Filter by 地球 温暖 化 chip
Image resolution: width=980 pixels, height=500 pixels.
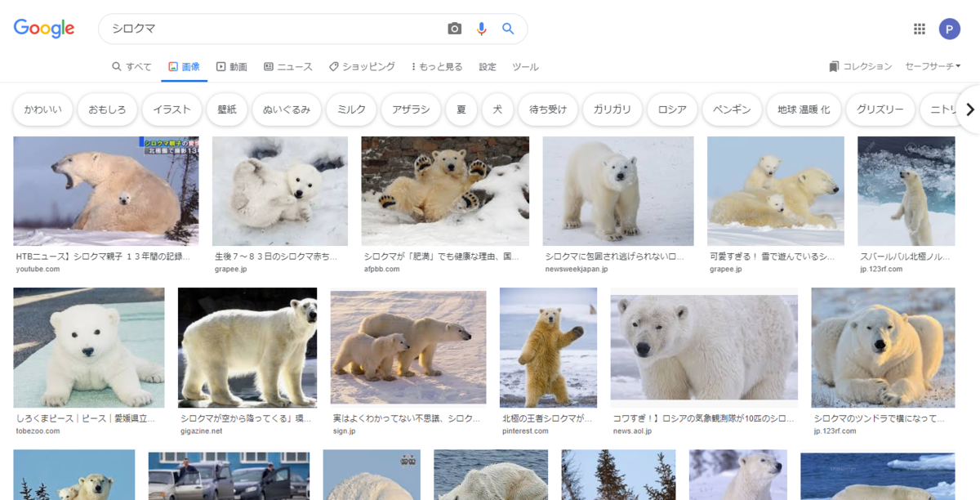point(804,109)
